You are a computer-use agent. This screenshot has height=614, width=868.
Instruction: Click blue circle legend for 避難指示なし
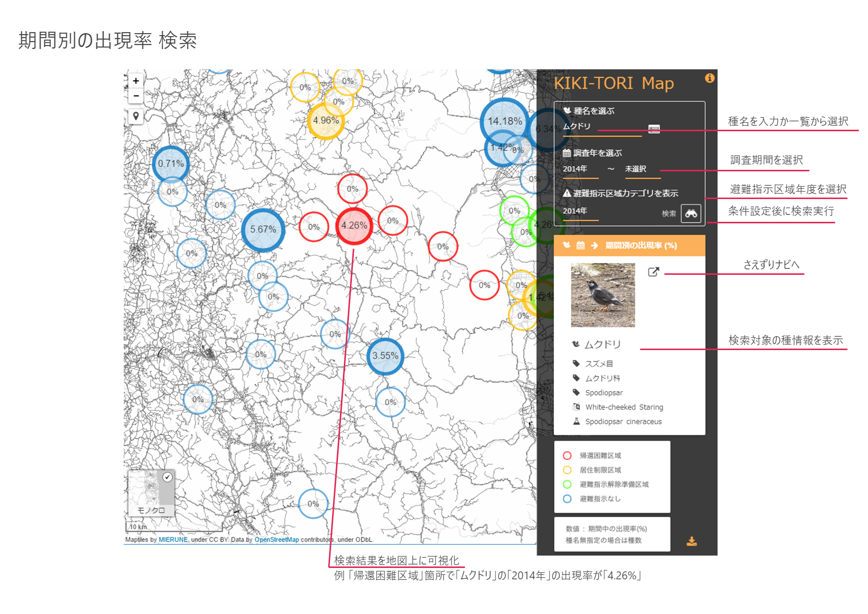(x=567, y=499)
